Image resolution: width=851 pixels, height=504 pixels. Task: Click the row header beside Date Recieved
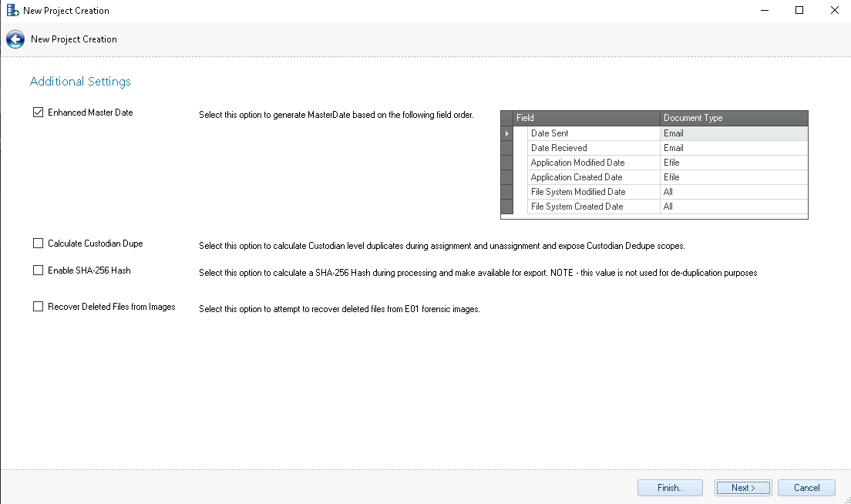[506, 148]
